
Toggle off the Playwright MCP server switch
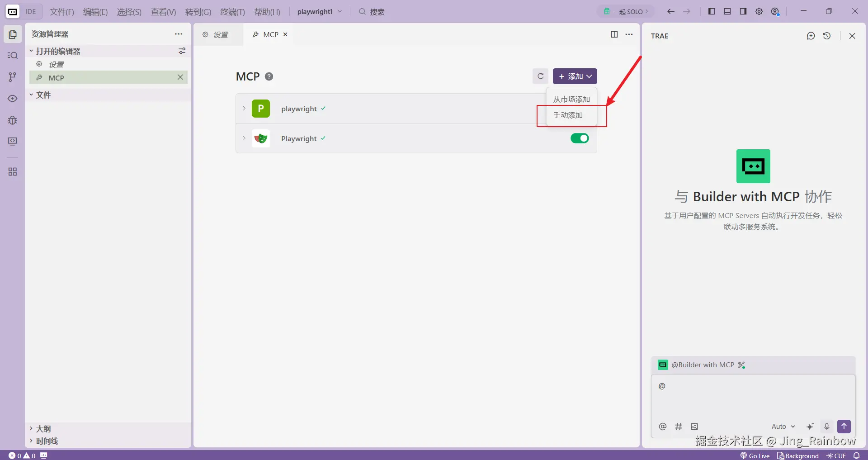pos(579,138)
